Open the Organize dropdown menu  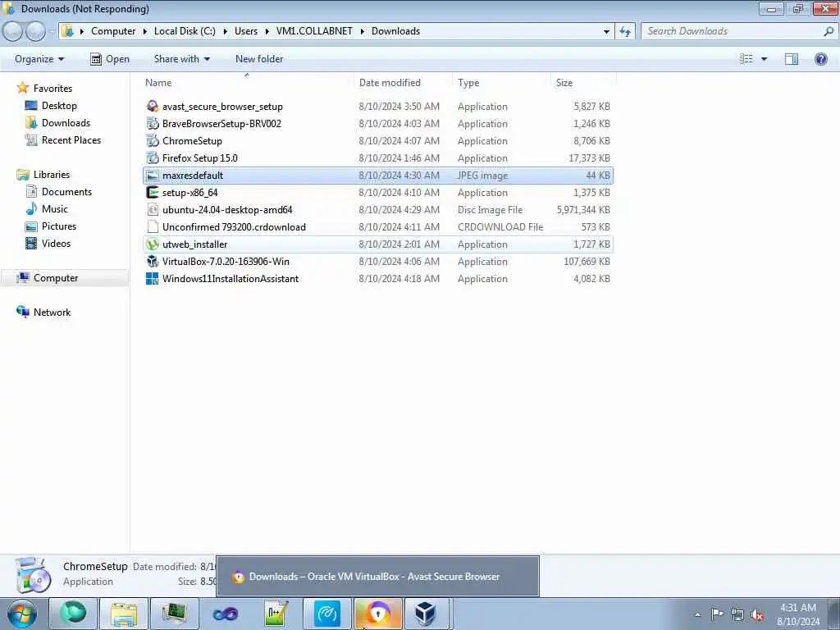39,59
